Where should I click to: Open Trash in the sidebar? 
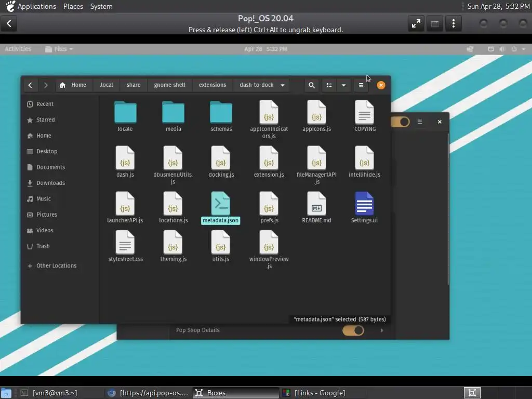[60, 246]
